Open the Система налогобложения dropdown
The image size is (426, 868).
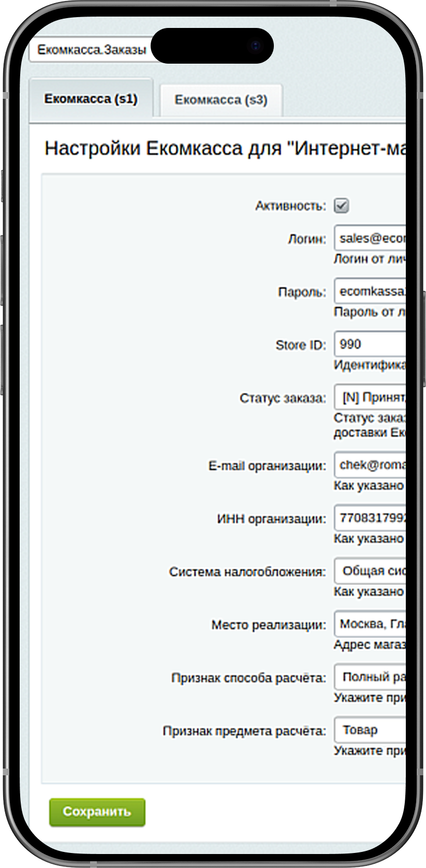370,571
